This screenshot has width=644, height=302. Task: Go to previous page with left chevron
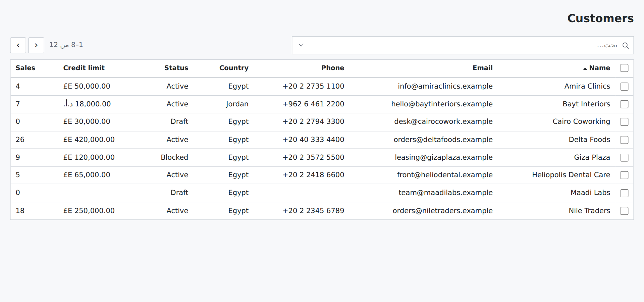pos(18,45)
